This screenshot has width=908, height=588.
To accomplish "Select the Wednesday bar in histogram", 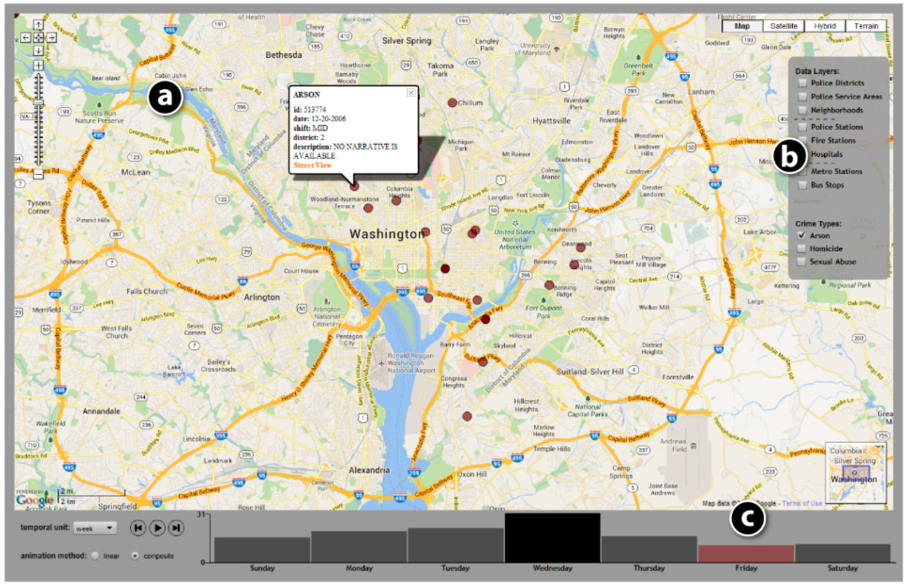I will point(553,538).
